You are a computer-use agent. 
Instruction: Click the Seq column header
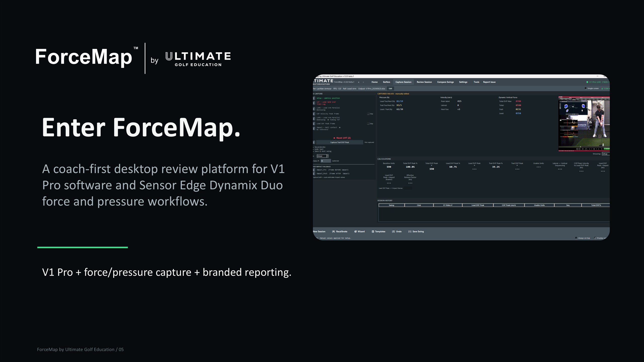[568, 205]
